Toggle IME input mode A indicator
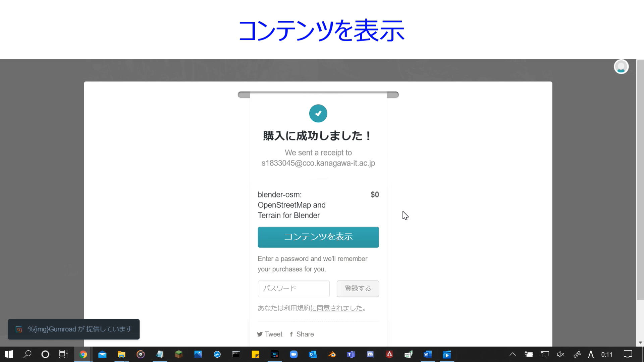Viewport: 644px width, 362px height. pos(591,354)
